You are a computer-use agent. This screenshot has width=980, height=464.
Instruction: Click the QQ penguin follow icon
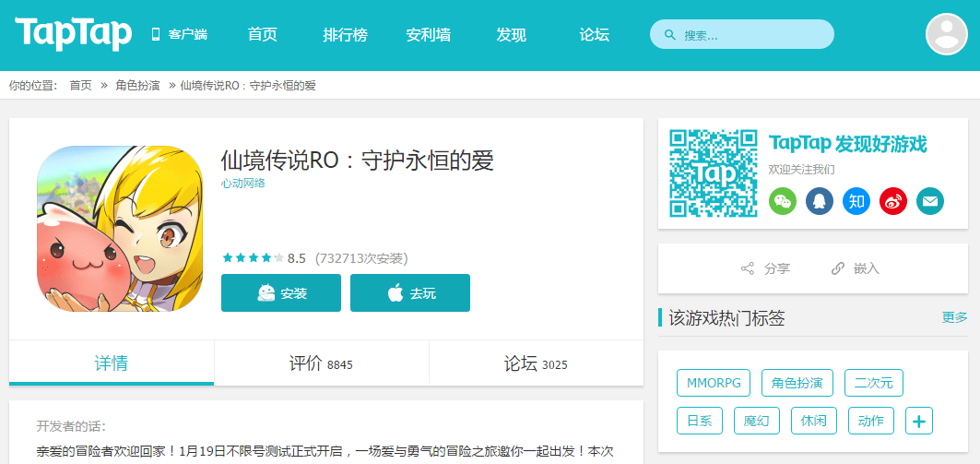tap(820, 201)
